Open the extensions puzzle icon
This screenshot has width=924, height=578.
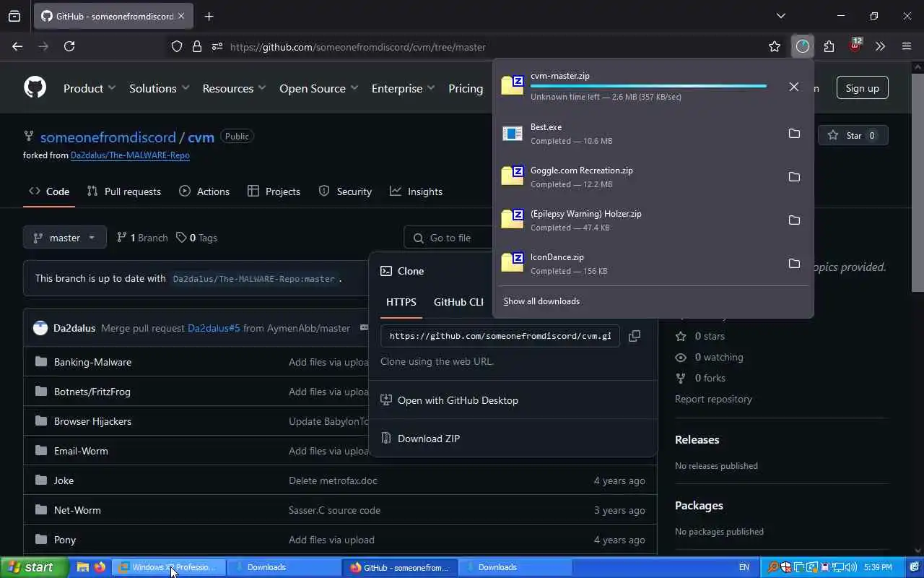coord(829,46)
